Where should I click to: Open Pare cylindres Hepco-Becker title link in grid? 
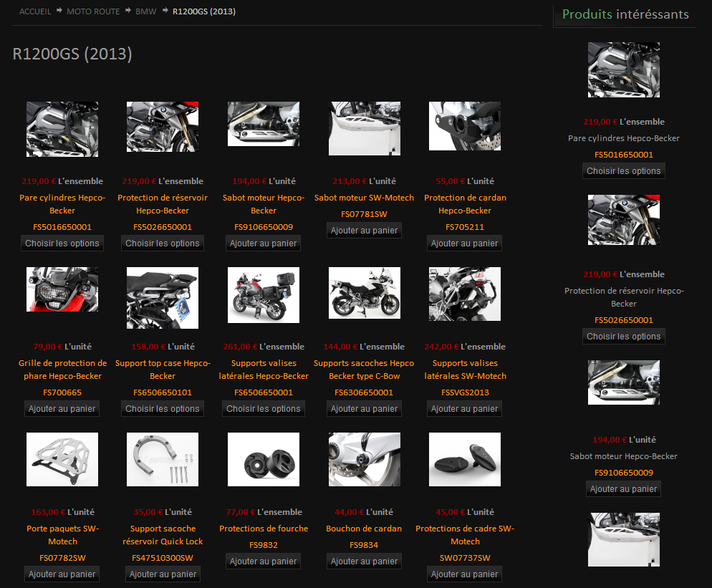pos(62,204)
